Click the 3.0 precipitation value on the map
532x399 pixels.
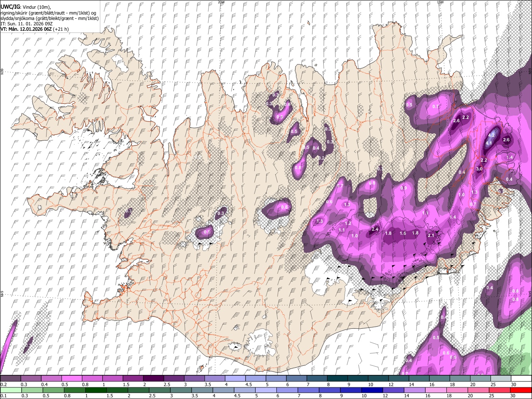click(x=479, y=169)
